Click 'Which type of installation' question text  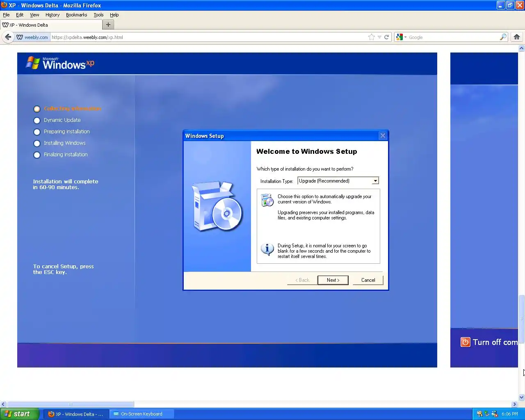pyautogui.click(x=305, y=169)
